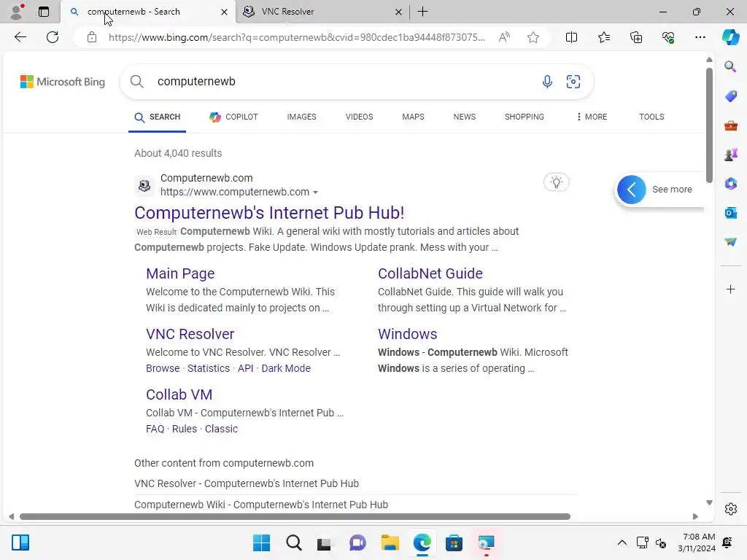This screenshot has height=560, width=747.
Task: Open sidebar search icon
Action: 730,66
